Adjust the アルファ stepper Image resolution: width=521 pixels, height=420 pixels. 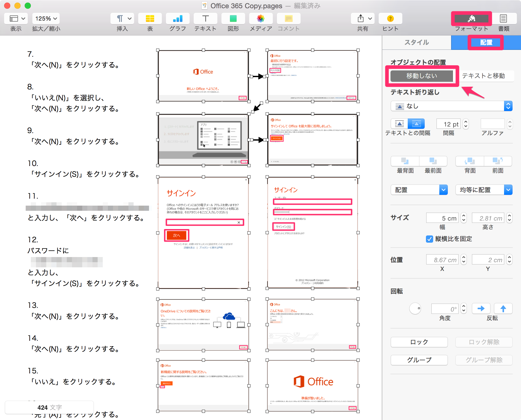[510, 124]
